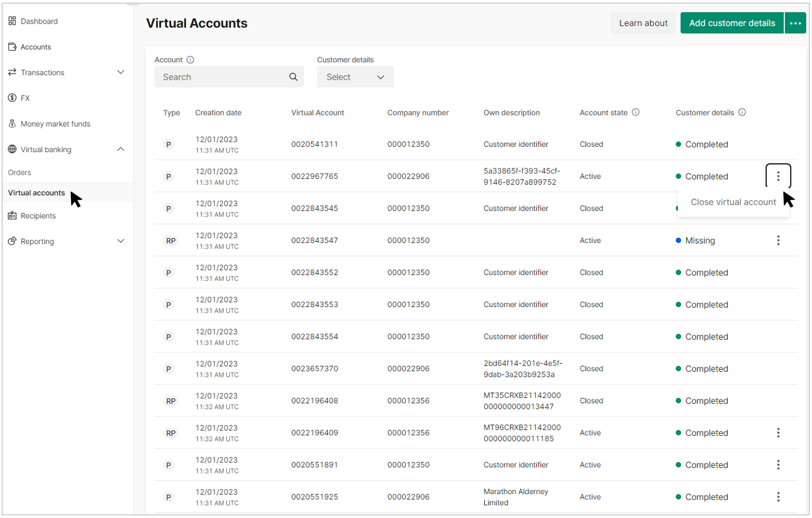Viewport: 812px width, 518px height.
Task: Click the Recipients icon in sidebar
Action: click(x=12, y=216)
